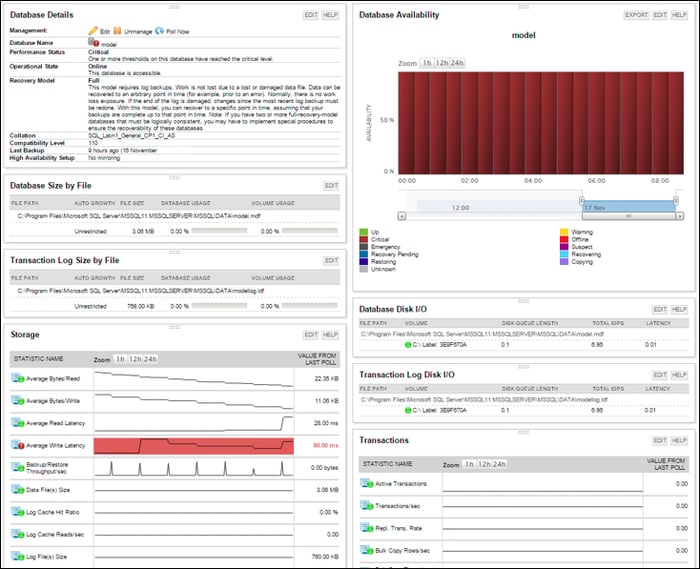
Task: Click HELP in the Database Details panel
Action: (x=330, y=15)
